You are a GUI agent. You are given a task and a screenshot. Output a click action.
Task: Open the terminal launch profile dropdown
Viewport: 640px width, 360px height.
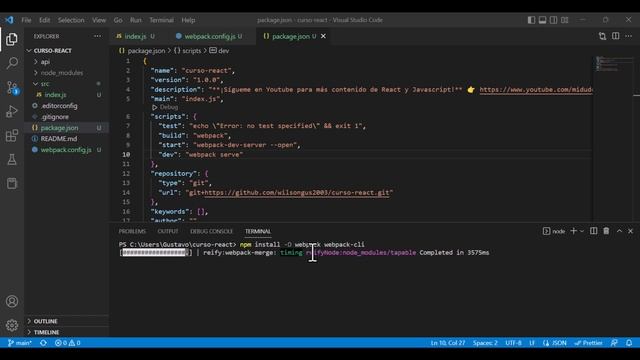[x=582, y=231]
